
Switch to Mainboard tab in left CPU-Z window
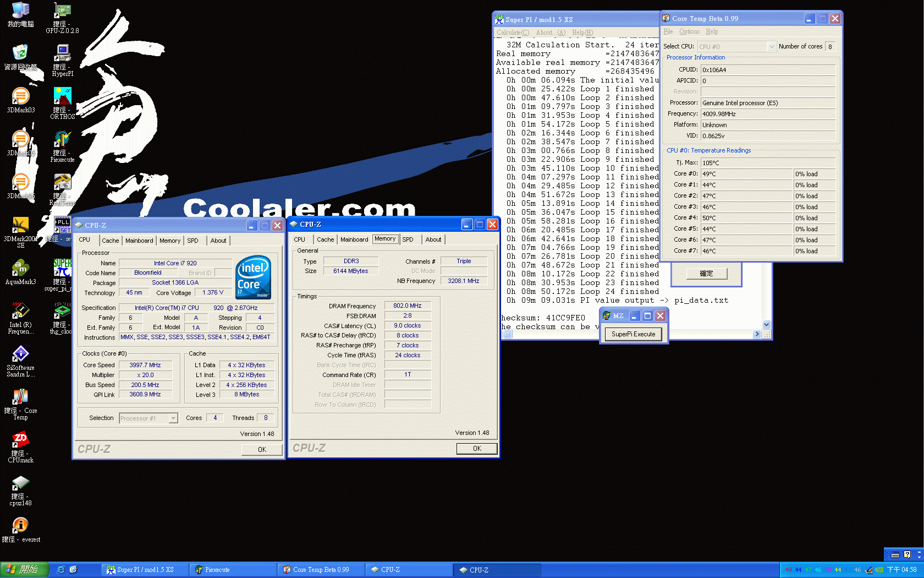(139, 241)
